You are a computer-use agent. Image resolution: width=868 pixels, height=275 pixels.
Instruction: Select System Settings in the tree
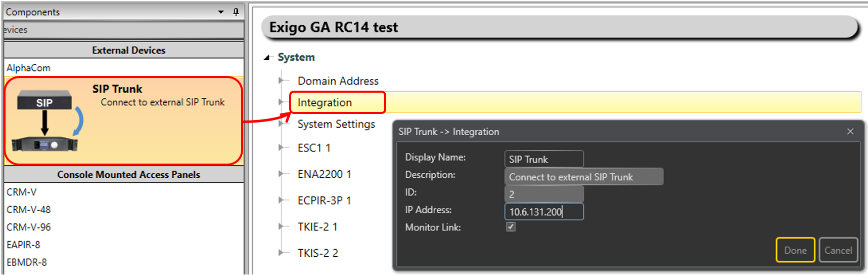[x=336, y=125]
